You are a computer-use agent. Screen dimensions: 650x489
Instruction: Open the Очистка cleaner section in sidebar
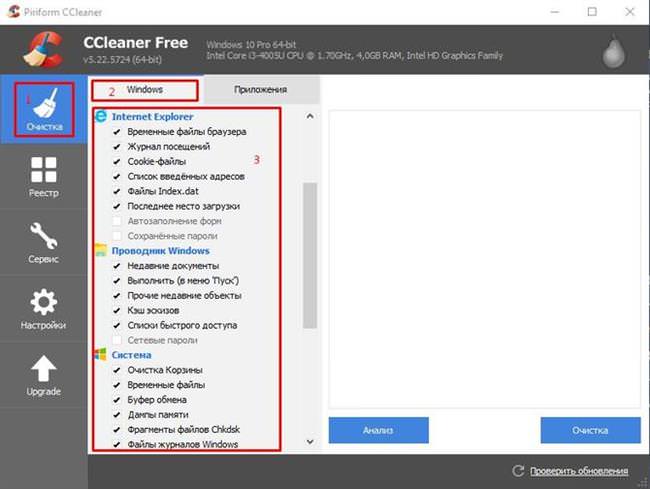tap(44, 109)
